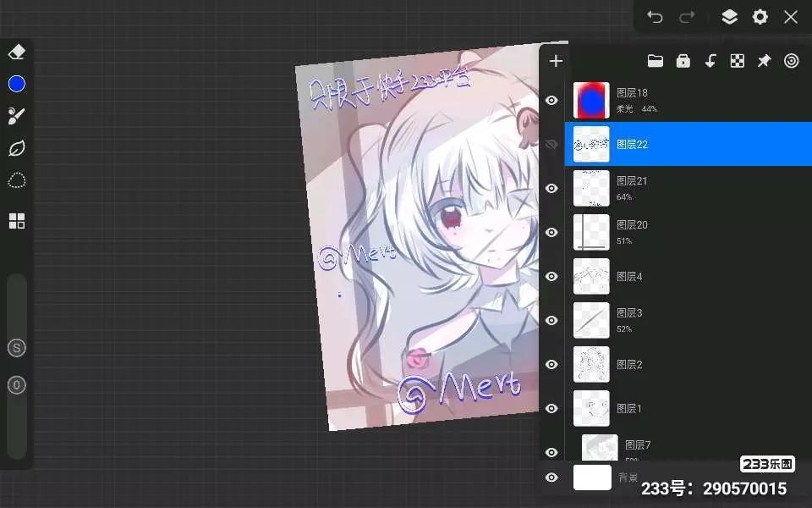Screen dimensions: 812x508
Task: Toggle visibility of 背景 layer
Action: pos(551,478)
